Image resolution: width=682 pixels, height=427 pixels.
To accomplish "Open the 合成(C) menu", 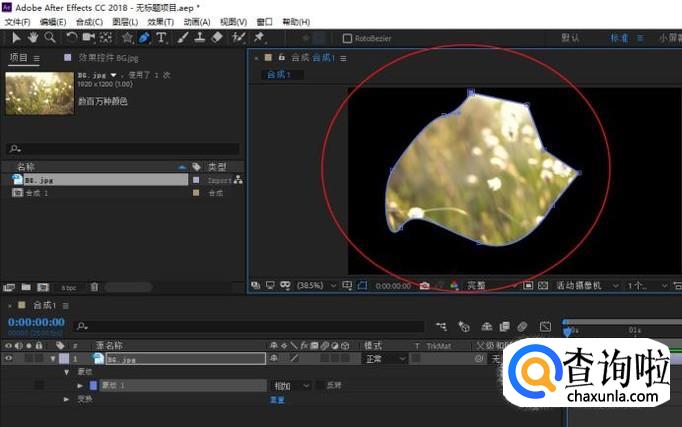I will coord(89,21).
